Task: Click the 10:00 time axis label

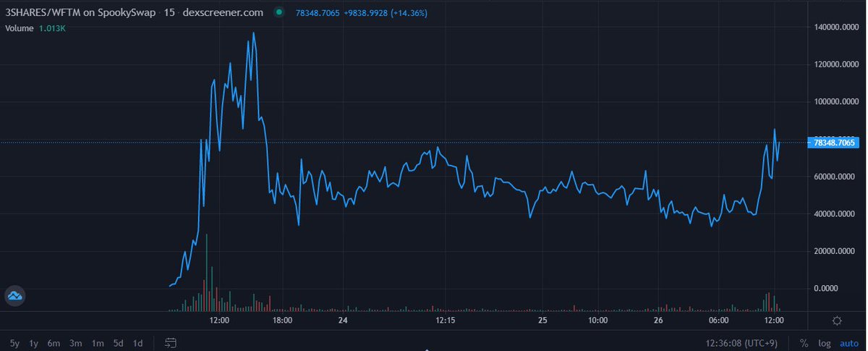Action: 597,321
